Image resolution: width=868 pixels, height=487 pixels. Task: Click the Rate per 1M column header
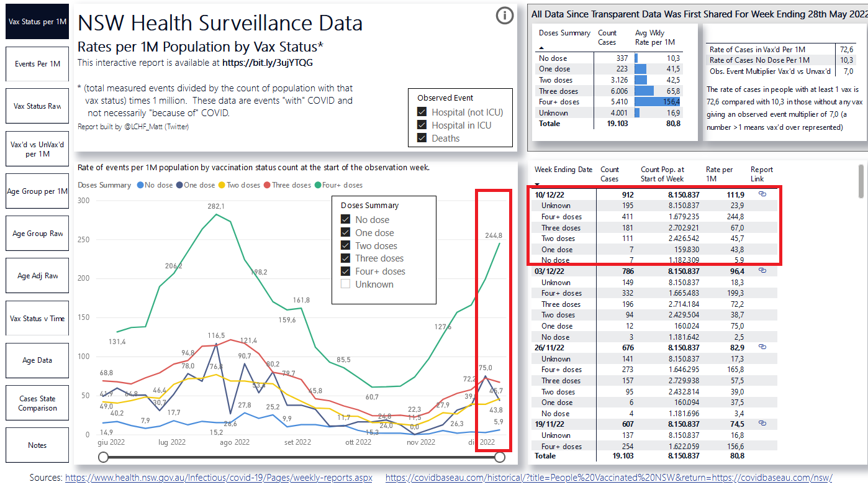[719, 174]
